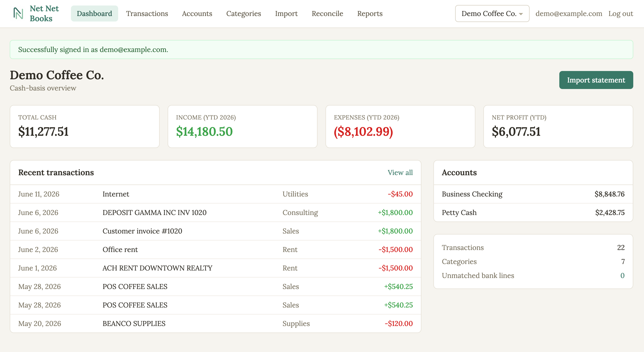Click the Total Cash $11,277.51 value
The width and height of the screenshot is (644, 352).
coord(43,132)
